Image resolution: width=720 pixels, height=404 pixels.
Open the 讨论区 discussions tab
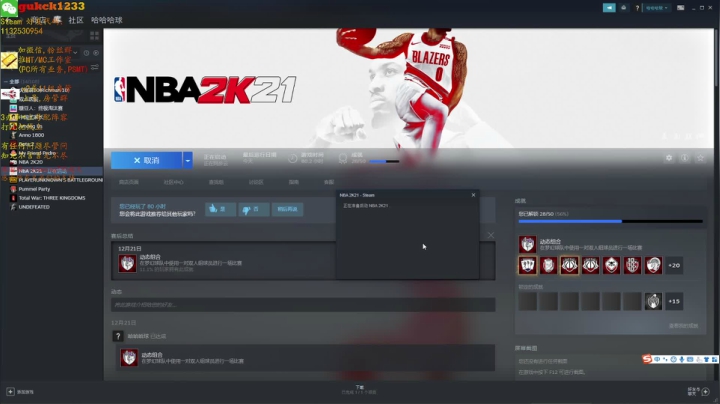tap(256, 182)
